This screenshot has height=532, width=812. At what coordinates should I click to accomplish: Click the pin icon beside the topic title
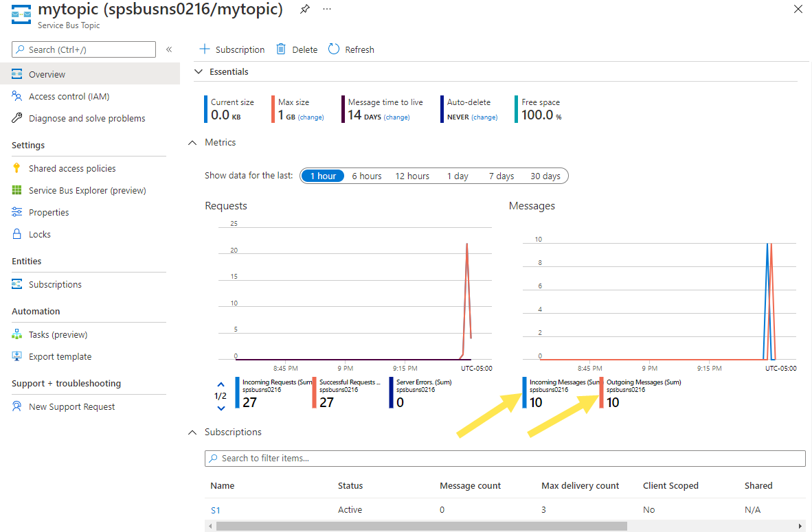[305, 10]
